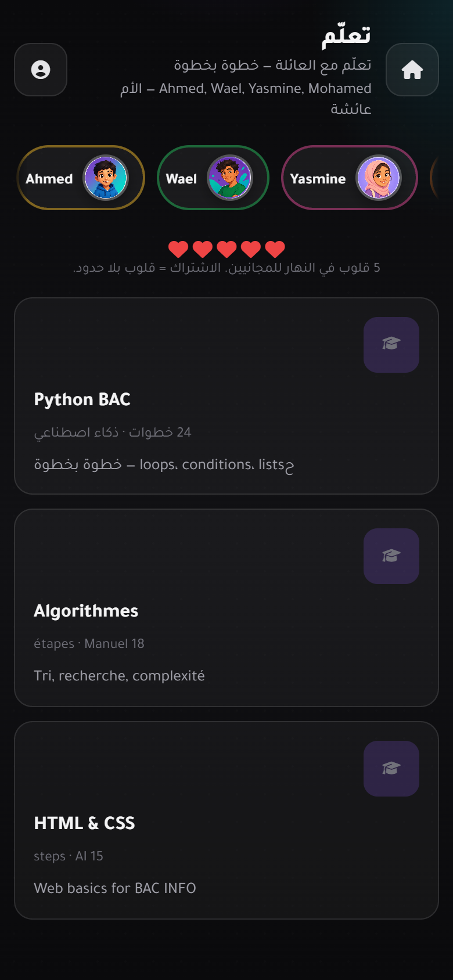Click Wael's avatar picture
The width and height of the screenshot is (453, 980).
pos(230,178)
